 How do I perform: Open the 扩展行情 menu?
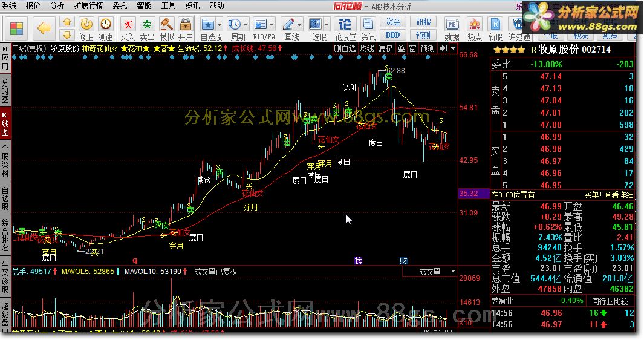(x=88, y=6)
